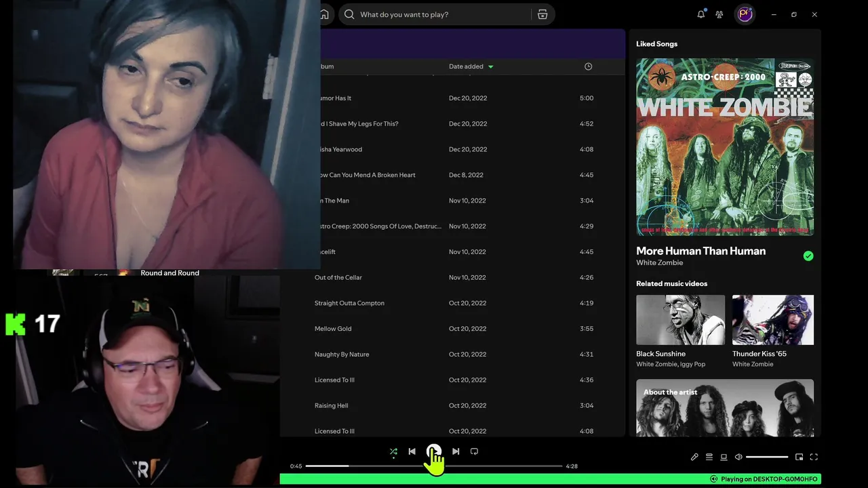The width and height of the screenshot is (868, 488).
Task: Minimize the Spotify window
Action: pos(774,14)
